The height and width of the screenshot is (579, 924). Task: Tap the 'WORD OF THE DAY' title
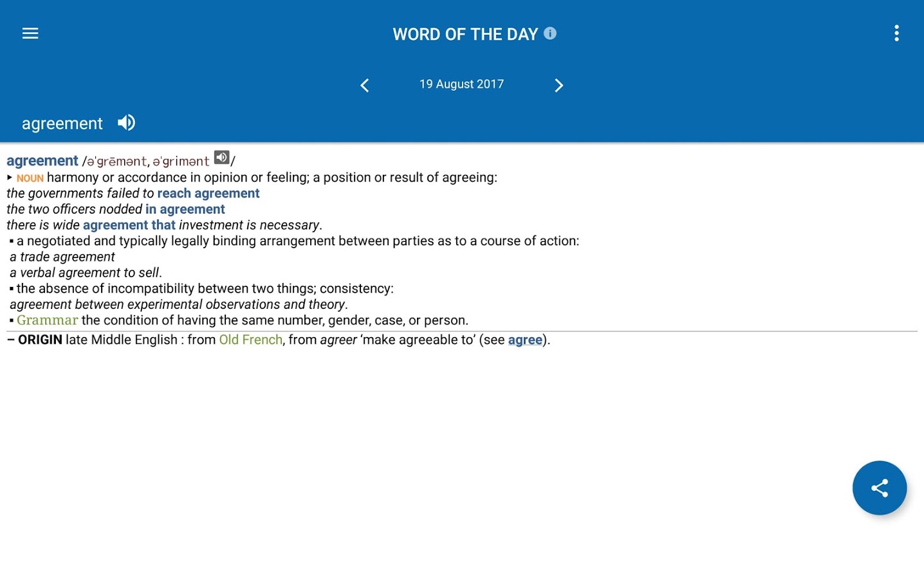pyautogui.click(x=465, y=34)
